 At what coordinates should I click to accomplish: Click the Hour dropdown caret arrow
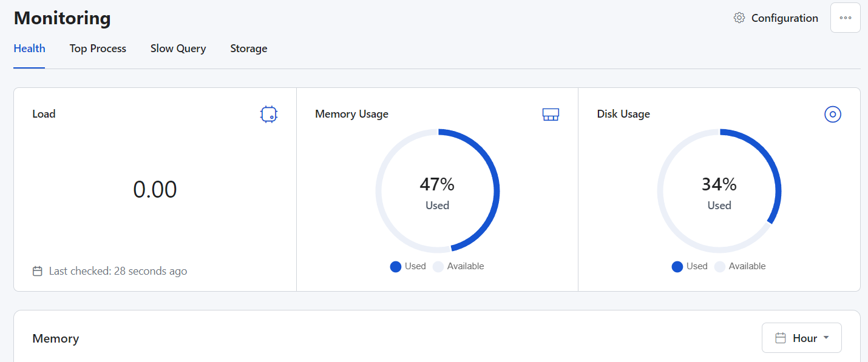(826, 338)
